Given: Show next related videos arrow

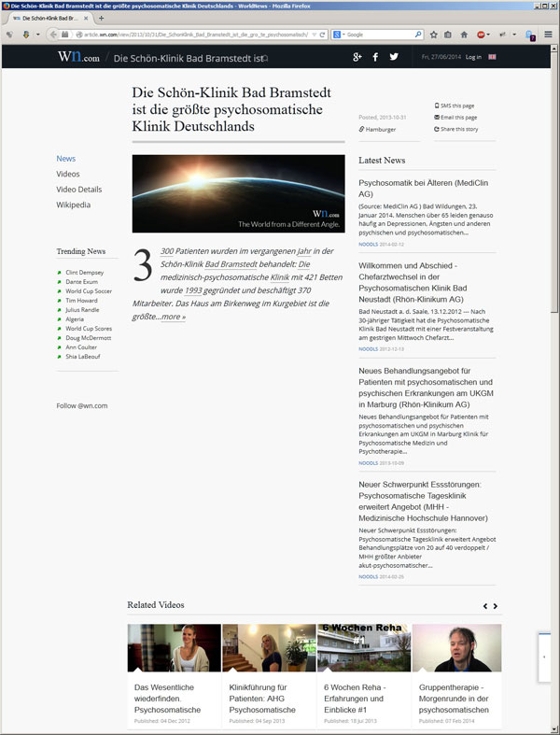Looking at the screenshot, I should [x=495, y=606].
